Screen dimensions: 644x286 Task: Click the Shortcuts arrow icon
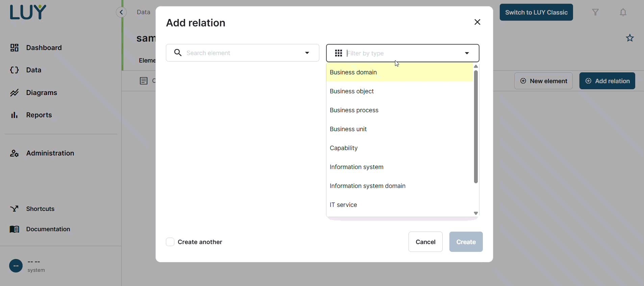(14, 209)
